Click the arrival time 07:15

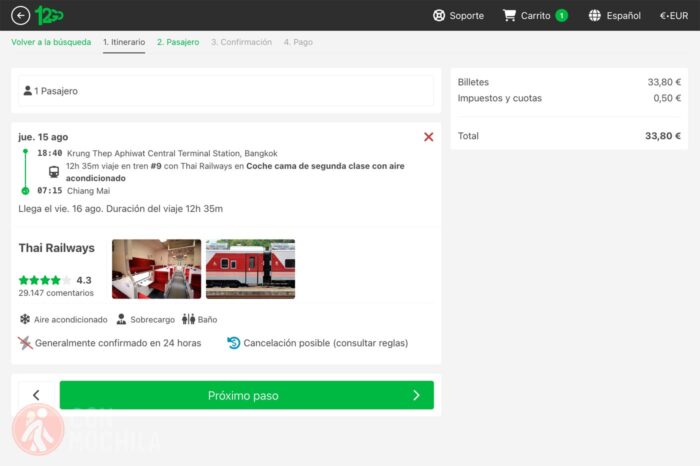50,191
